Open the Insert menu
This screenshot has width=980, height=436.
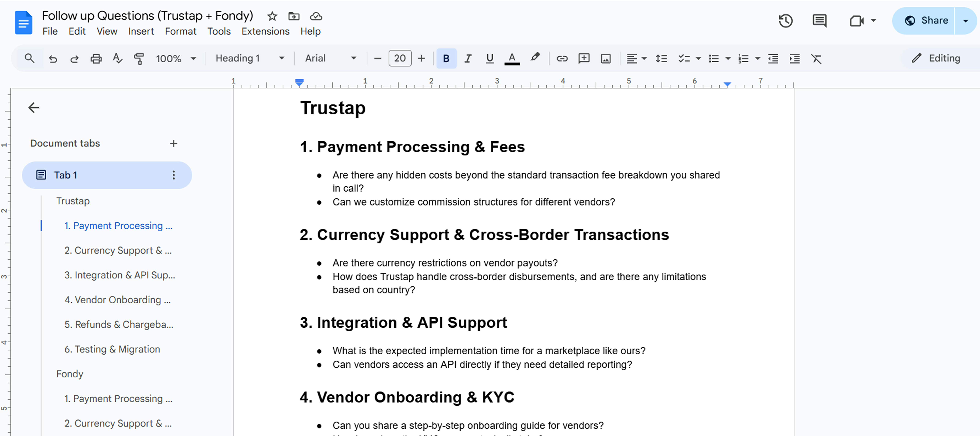pyautogui.click(x=141, y=31)
